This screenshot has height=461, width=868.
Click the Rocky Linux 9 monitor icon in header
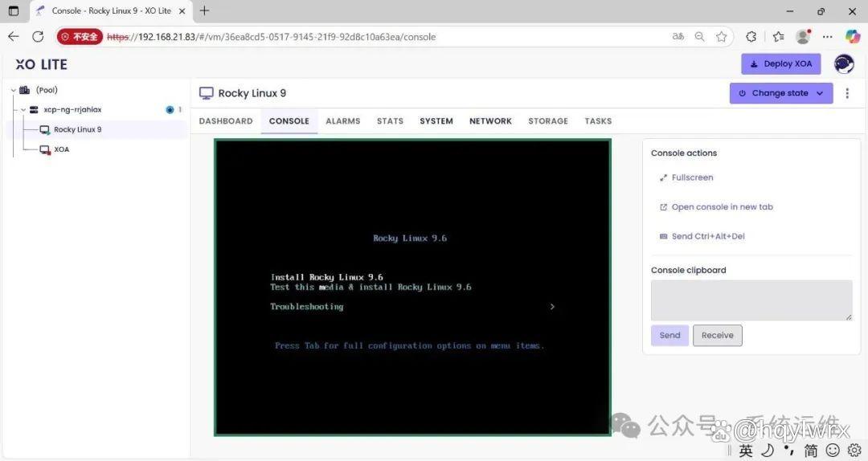(207, 93)
